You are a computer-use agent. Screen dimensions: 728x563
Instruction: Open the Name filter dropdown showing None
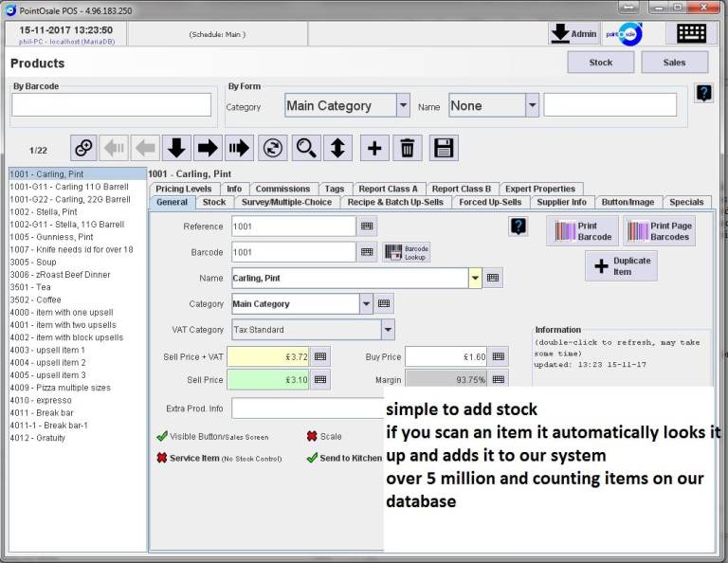click(532, 105)
